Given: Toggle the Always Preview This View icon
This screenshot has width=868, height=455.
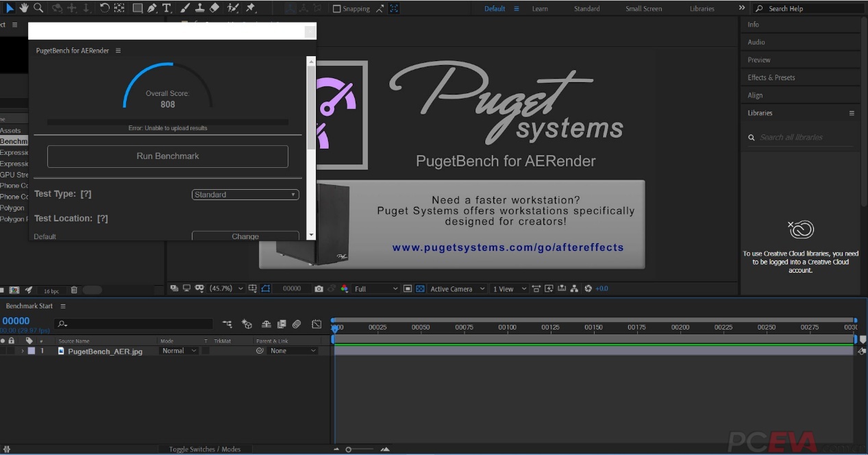Looking at the screenshot, I should [174, 289].
